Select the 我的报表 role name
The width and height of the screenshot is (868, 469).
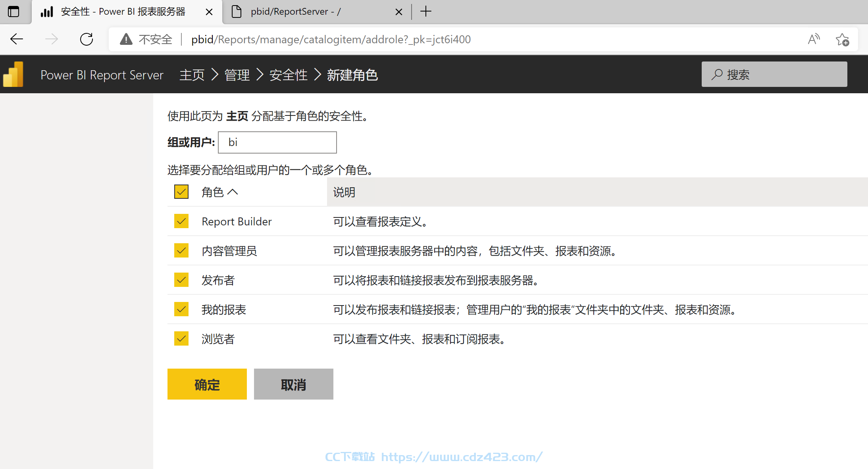[x=224, y=309]
